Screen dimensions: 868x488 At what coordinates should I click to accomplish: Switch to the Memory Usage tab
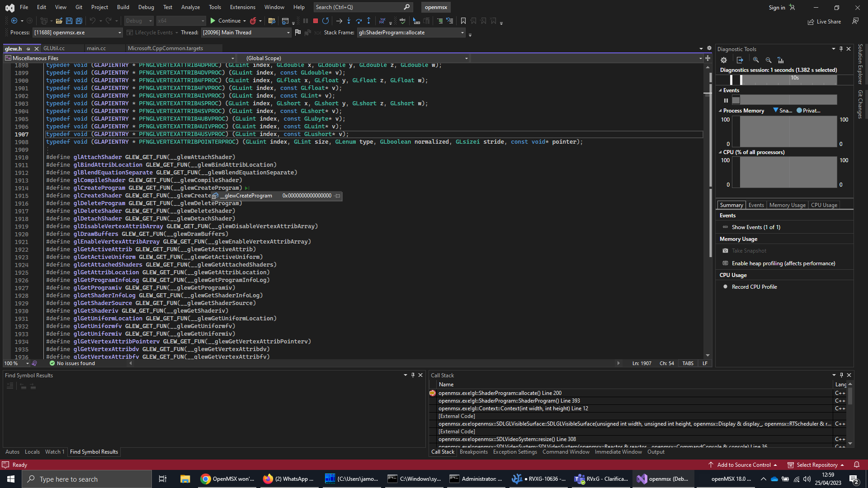click(787, 205)
